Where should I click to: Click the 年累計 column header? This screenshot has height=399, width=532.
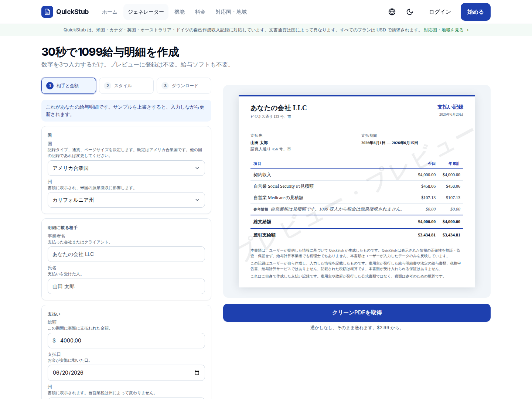pyautogui.click(x=454, y=164)
